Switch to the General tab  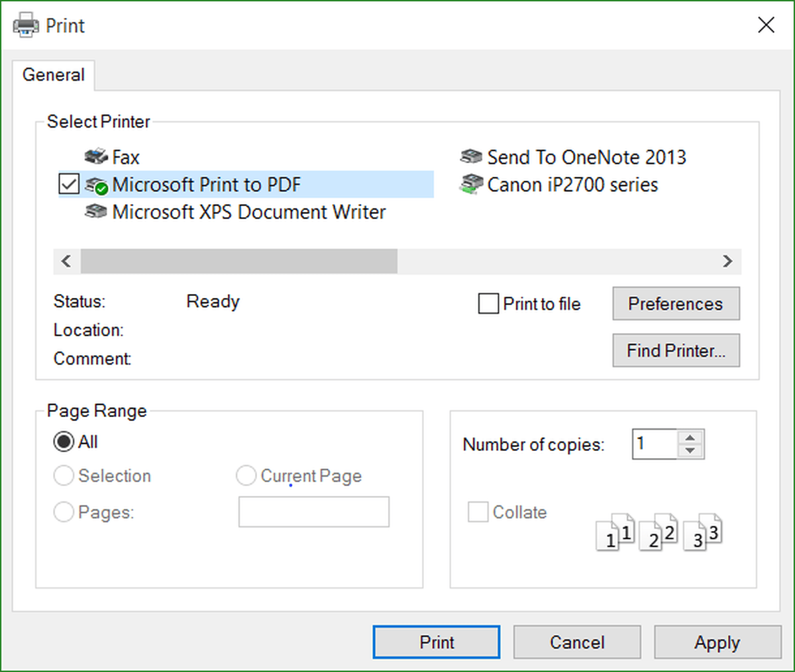53,75
